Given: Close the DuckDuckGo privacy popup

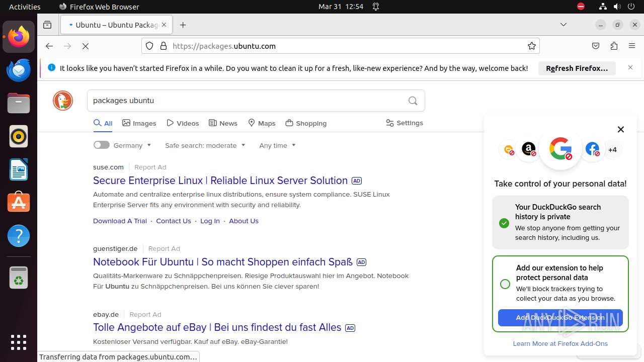Looking at the screenshot, I should pos(621,129).
